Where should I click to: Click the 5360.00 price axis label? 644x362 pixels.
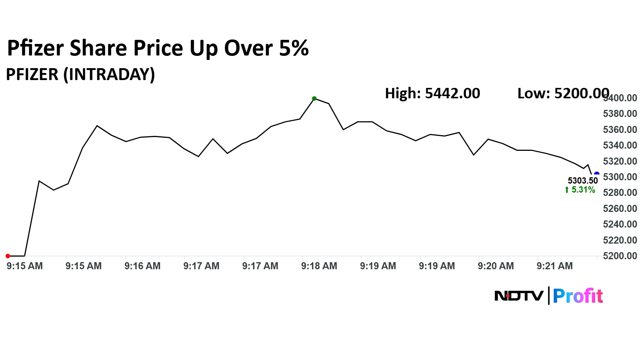click(620, 130)
